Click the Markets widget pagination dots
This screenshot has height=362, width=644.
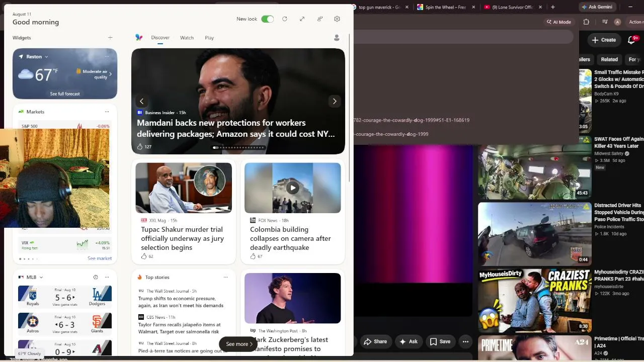point(28,259)
